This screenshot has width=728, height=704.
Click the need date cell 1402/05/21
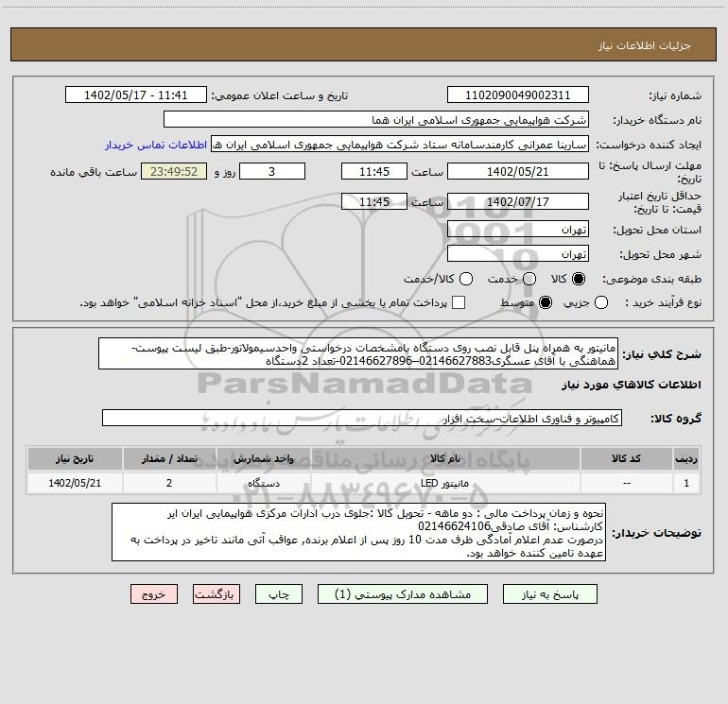75,483
